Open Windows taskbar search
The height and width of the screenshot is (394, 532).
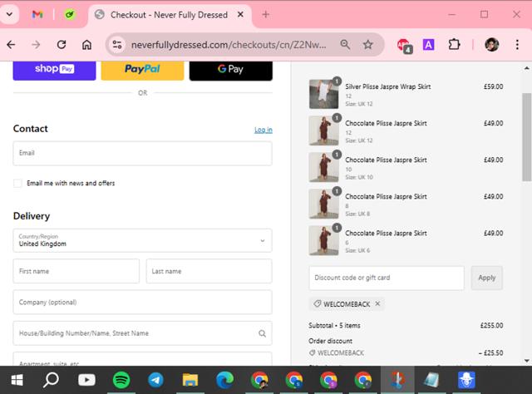click(51, 380)
